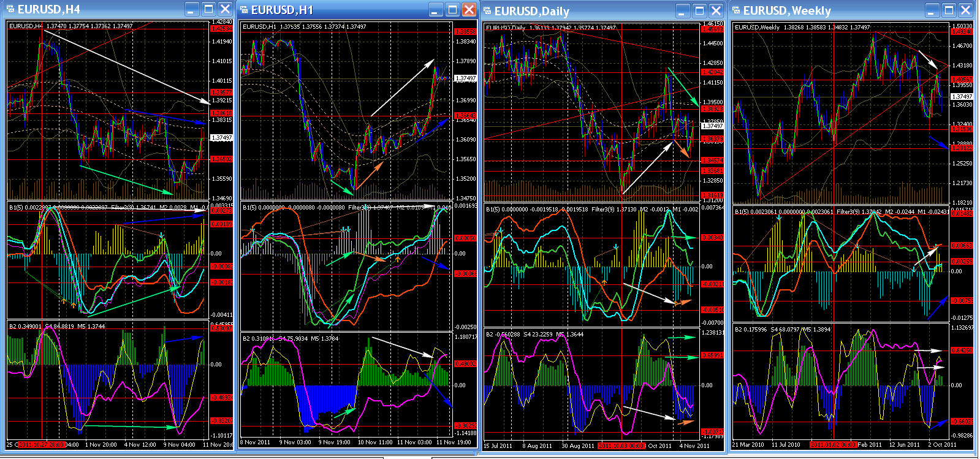Click the 1.37497 price tag in H1 window
980x459 pixels.
465,78
